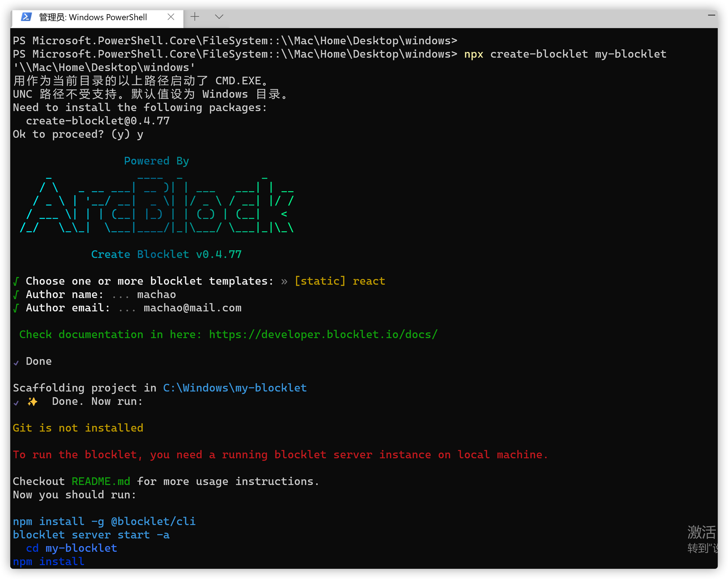Click the 'npm install -g @blocklet/cli' command
Image resolution: width=728 pixels, height=579 pixels.
104,521
